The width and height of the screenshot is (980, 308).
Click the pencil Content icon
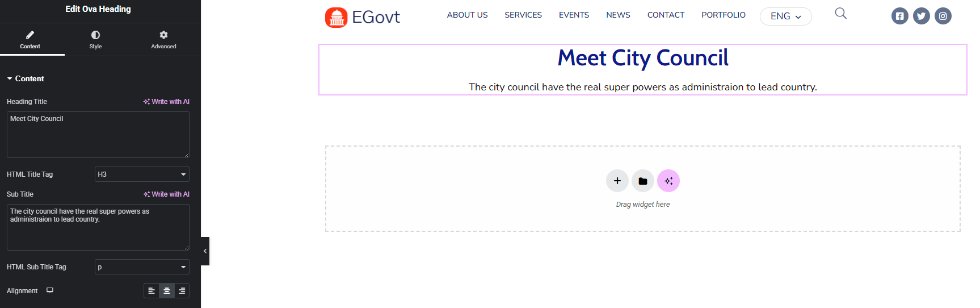pyautogui.click(x=30, y=35)
